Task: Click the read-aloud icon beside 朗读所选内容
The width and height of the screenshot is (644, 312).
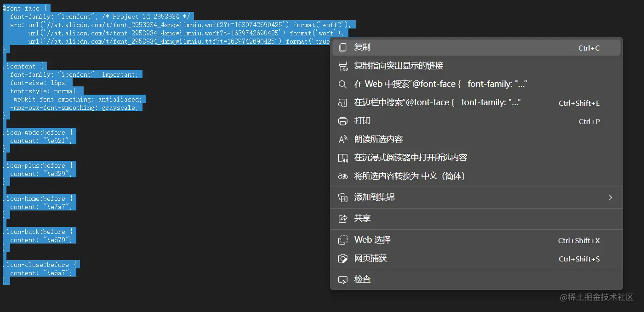Action: pyautogui.click(x=343, y=140)
